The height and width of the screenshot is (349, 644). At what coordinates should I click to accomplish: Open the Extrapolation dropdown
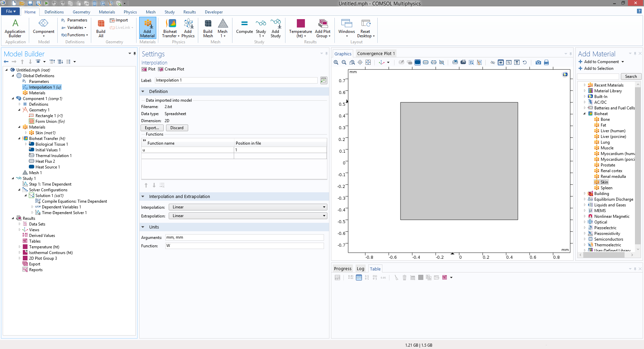[248, 216]
